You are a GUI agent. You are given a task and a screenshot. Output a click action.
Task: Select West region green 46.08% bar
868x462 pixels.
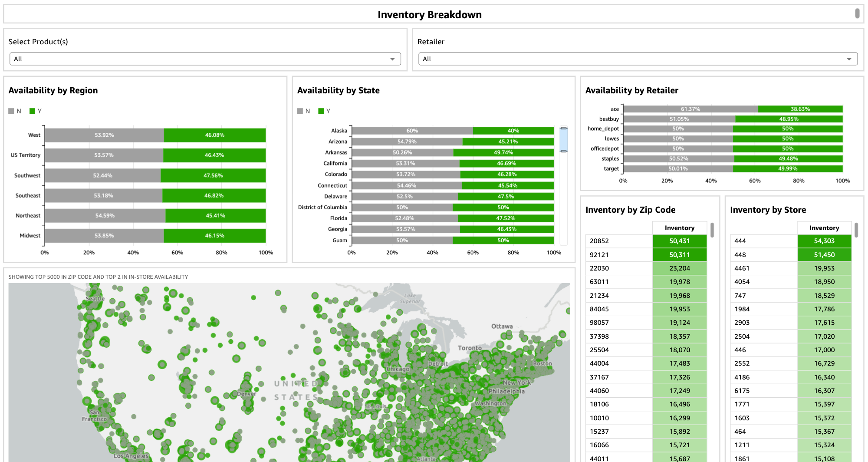click(215, 135)
